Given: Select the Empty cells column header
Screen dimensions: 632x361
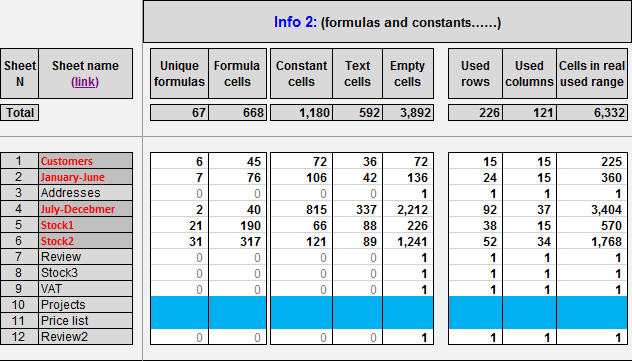Looking at the screenshot, I should tap(407, 73).
